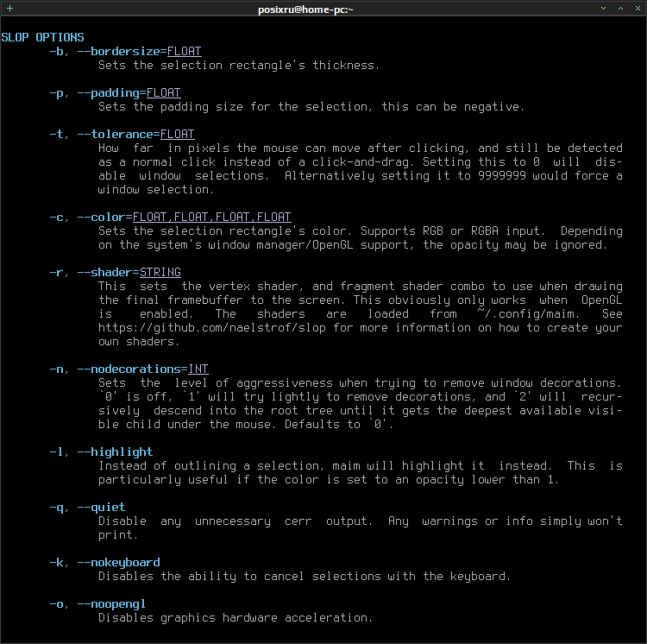The width and height of the screenshot is (647, 644).
Task: Click 'Disables graphics hardware acceleration.' line
Action: point(236,618)
